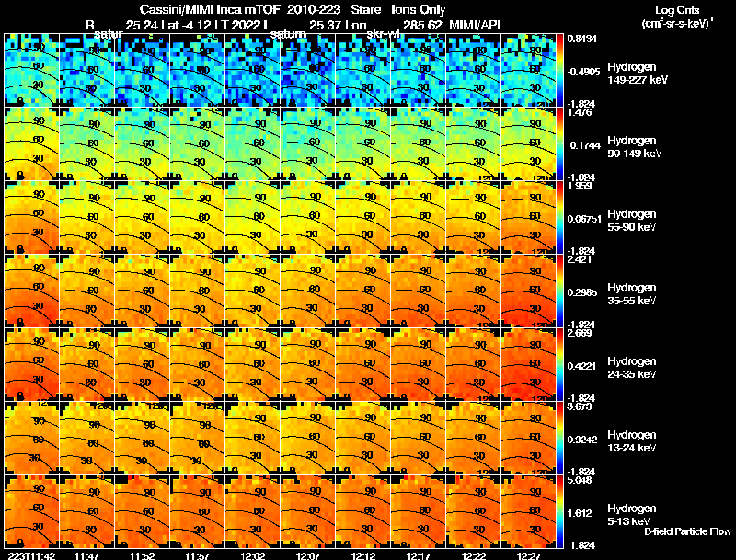This screenshot has height=560, width=736.
Task: Click the '0.1744' color scale value
Action: [x=585, y=145]
